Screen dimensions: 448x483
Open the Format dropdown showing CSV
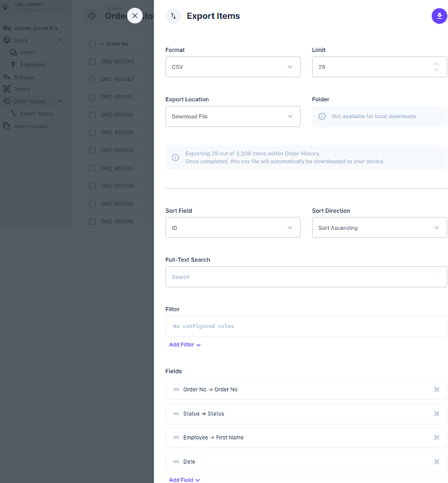[232, 67]
